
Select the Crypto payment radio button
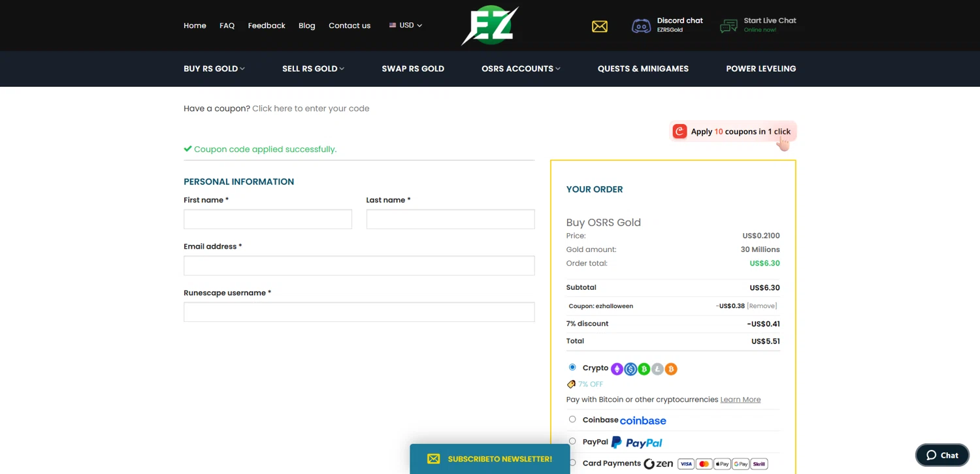pyautogui.click(x=572, y=368)
